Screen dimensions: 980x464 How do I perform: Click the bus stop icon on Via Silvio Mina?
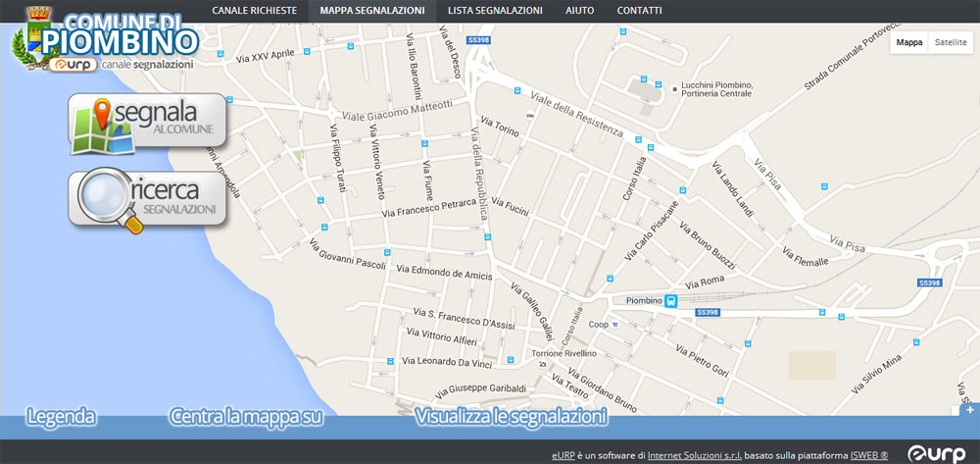tap(916, 342)
